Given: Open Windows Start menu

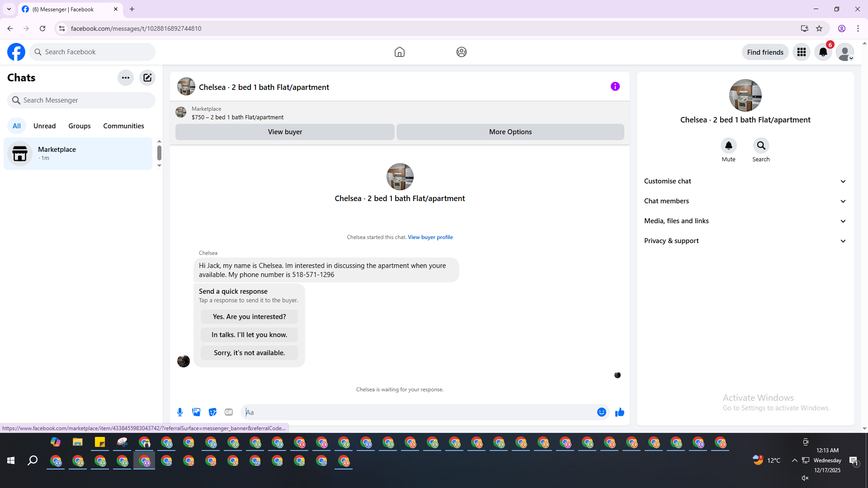Looking at the screenshot, I should (x=11, y=460).
